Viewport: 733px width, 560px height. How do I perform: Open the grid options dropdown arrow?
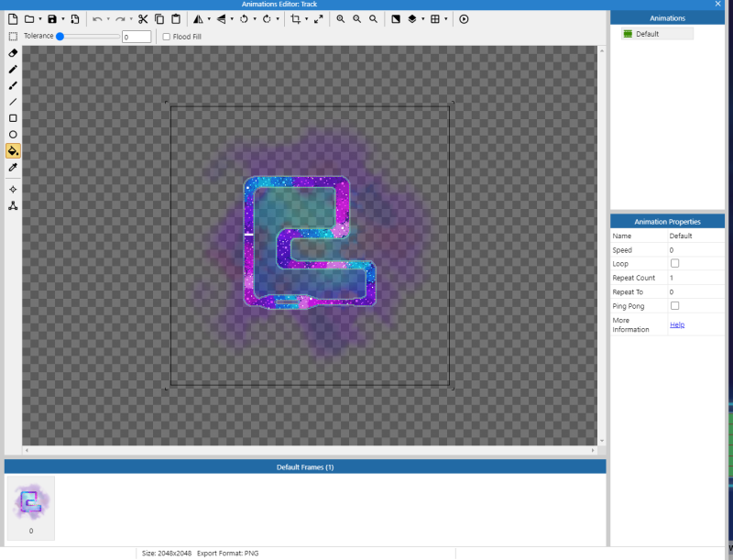[x=446, y=19]
